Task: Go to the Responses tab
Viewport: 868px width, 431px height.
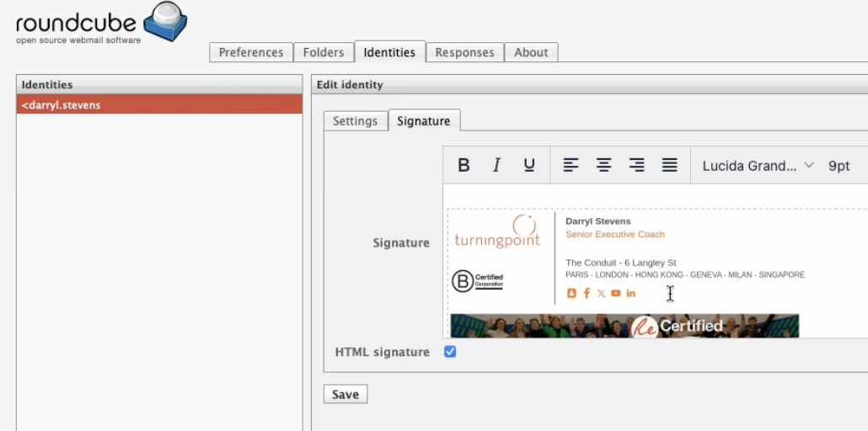Action: pos(464,52)
